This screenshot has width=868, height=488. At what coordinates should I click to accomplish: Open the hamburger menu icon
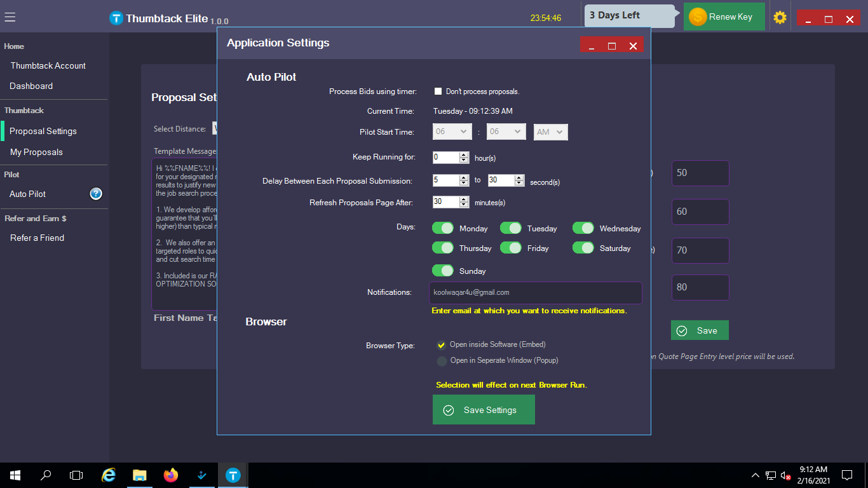pyautogui.click(x=10, y=18)
